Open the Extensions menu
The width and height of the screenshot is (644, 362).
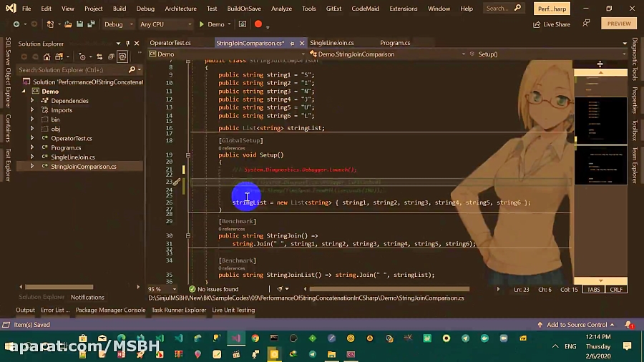click(x=404, y=9)
